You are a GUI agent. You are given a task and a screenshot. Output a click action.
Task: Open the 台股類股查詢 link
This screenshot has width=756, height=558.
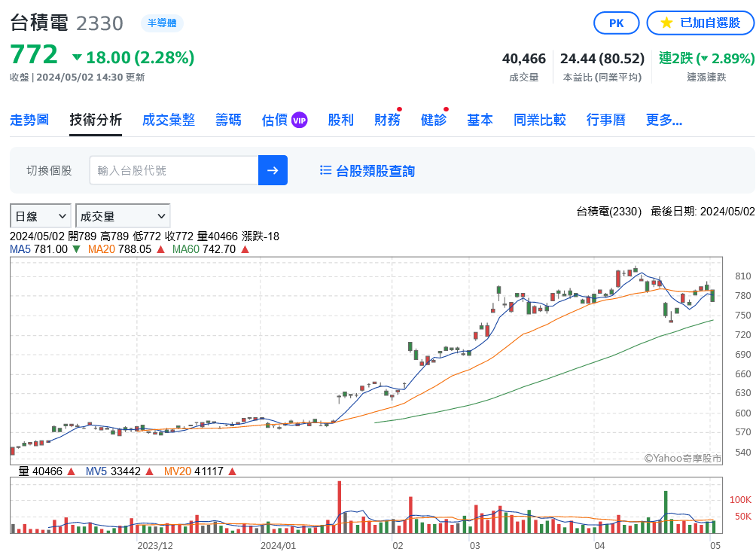375,171
